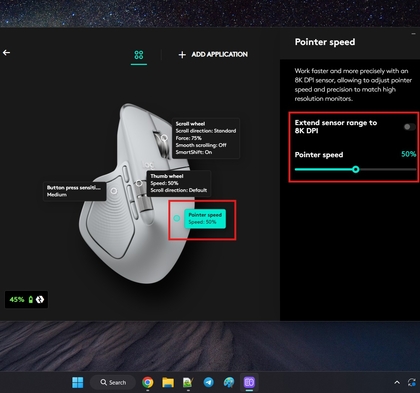Open the Notepad++ taskbar icon
This screenshot has height=393, width=420.
point(188,382)
